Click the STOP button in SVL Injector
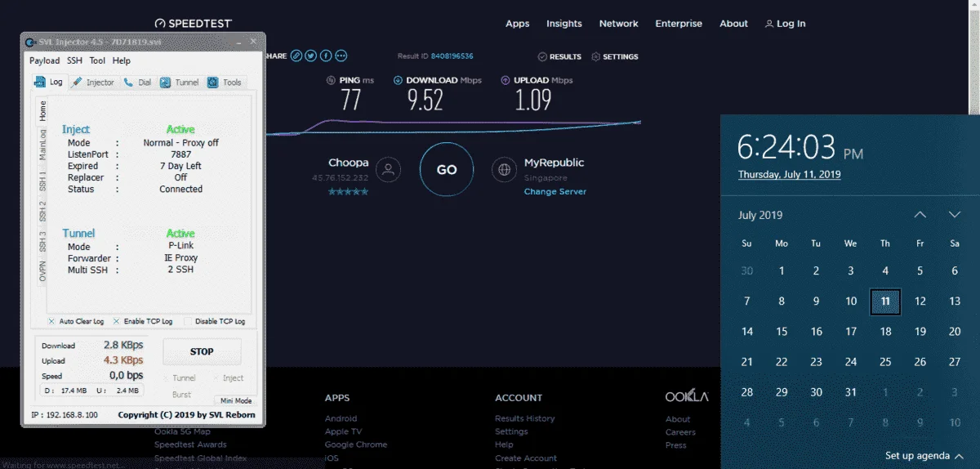 202,351
